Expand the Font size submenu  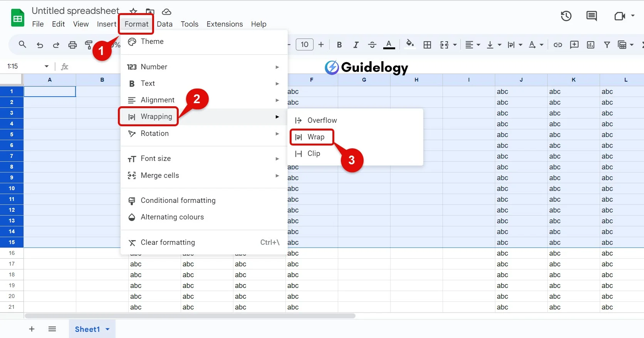[204, 159]
